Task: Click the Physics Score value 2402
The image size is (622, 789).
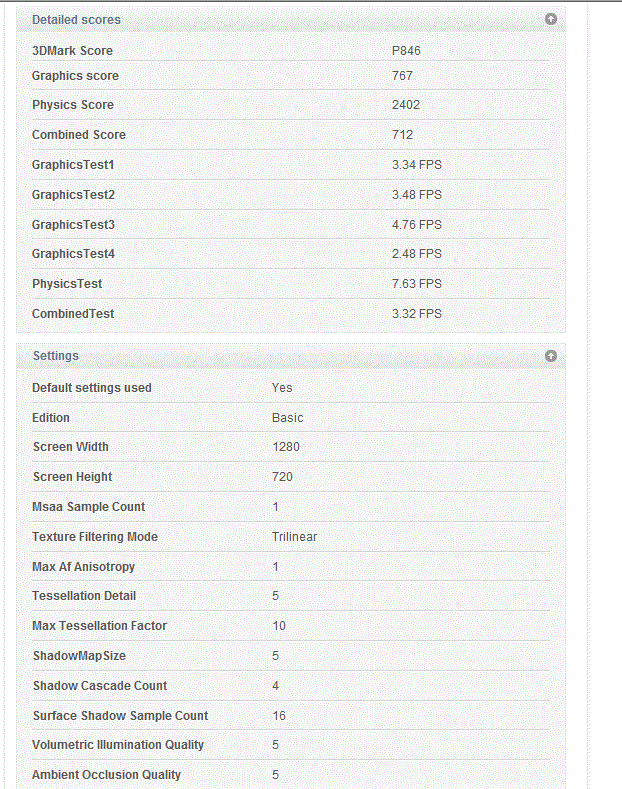Action: click(406, 105)
